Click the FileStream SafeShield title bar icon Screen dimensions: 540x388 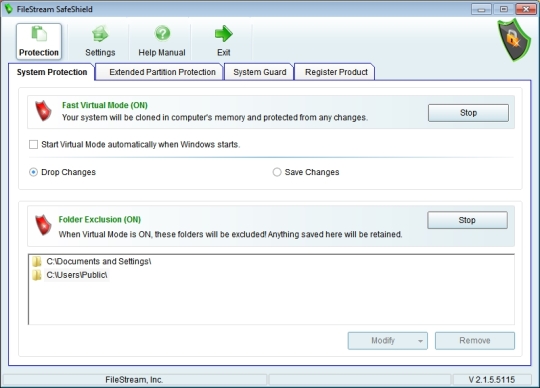pos(9,9)
